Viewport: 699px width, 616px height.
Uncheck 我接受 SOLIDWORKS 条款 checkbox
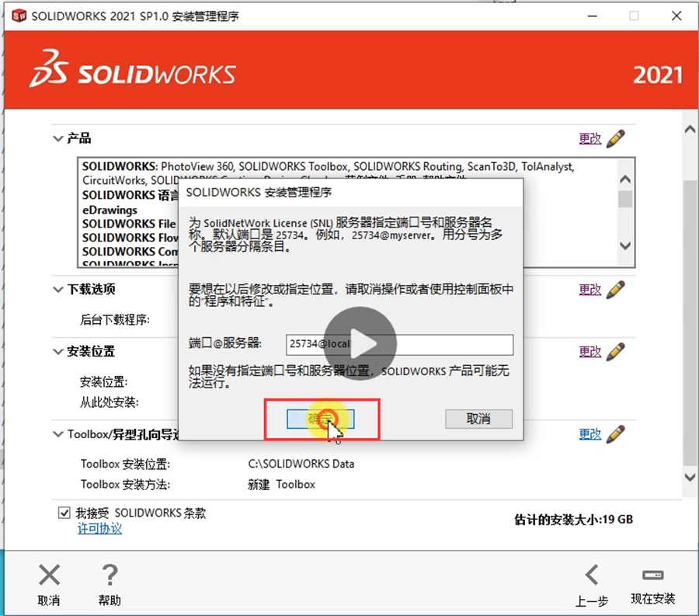[64, 513]
